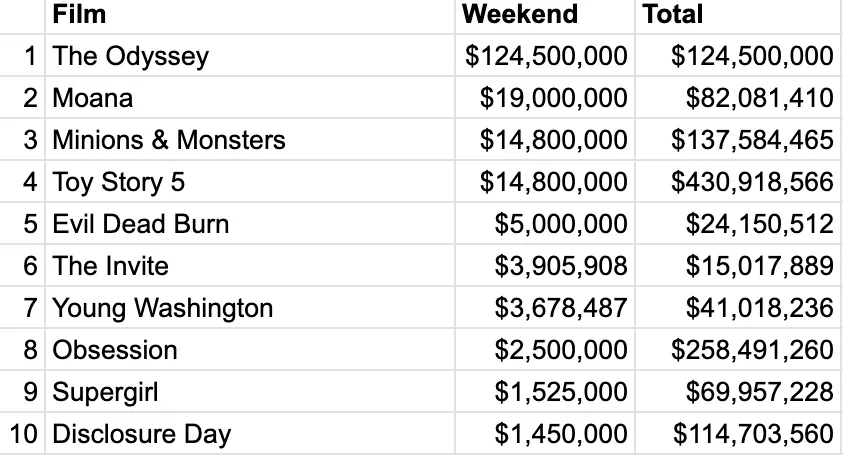
Task: Select the Obsession film cell
Action: [250, 349]
